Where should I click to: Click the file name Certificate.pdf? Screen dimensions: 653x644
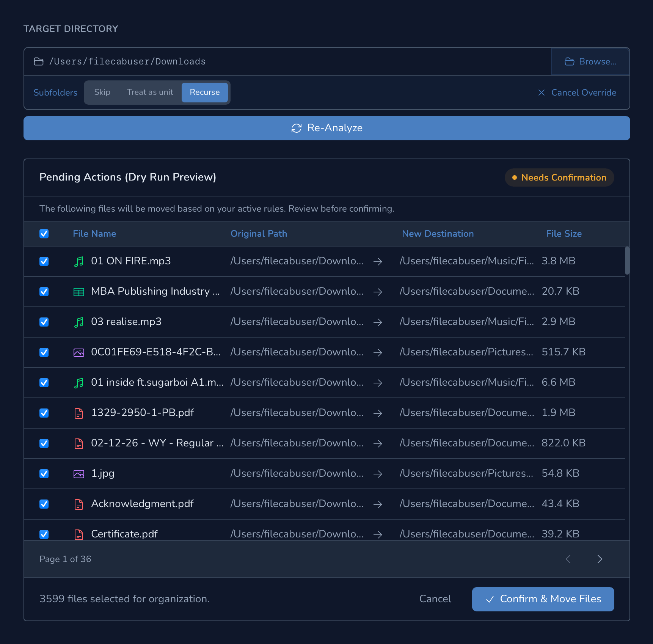pyautogui.click(x=124, y=534)
